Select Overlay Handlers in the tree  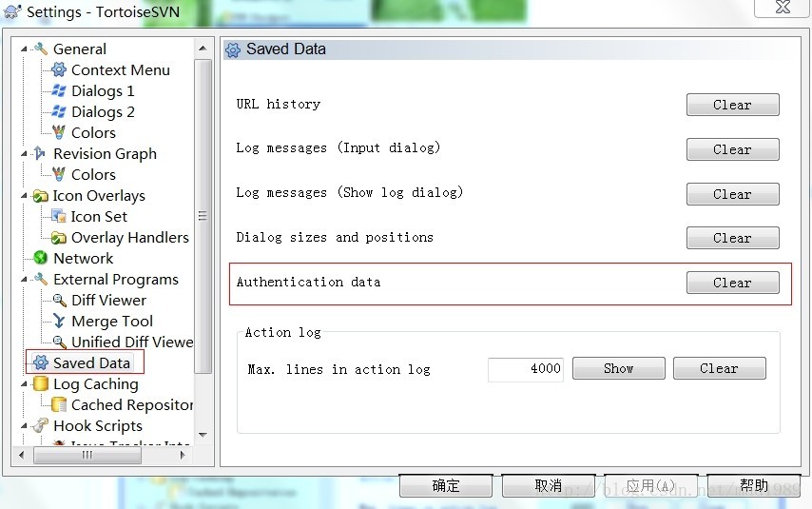(130, 238)
